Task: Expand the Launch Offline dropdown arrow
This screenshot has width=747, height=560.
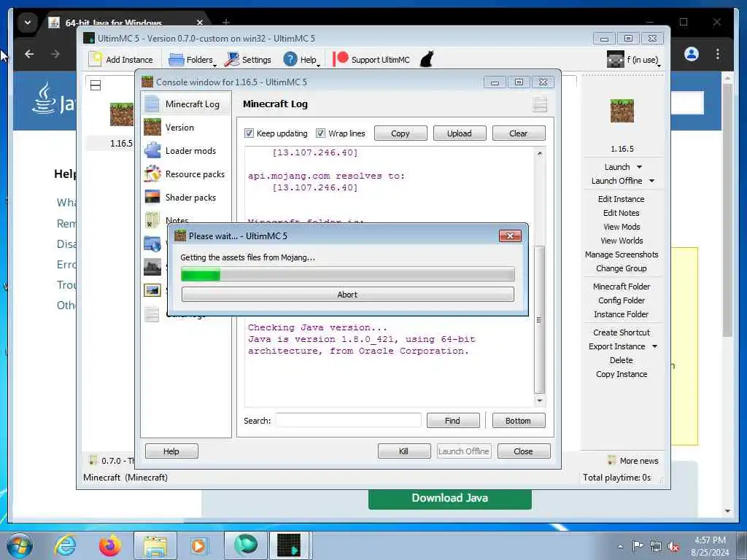Action: 651,181
